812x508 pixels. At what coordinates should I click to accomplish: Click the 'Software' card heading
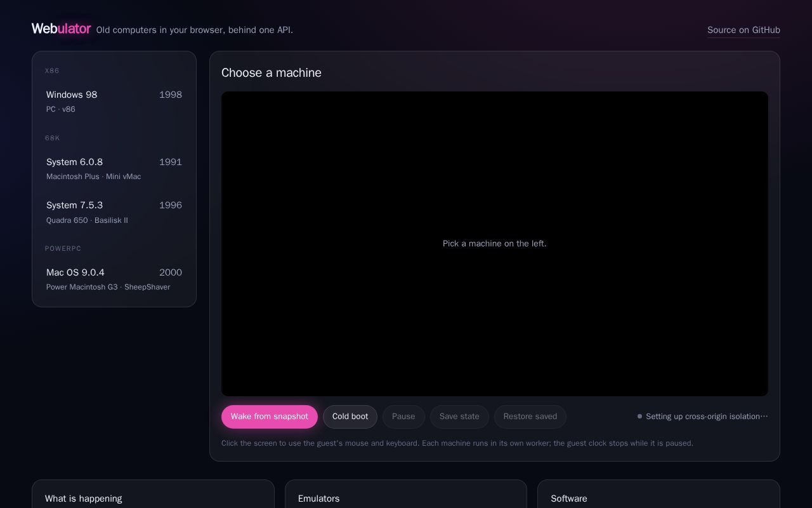pyautogui.click(x=569, y=498)
